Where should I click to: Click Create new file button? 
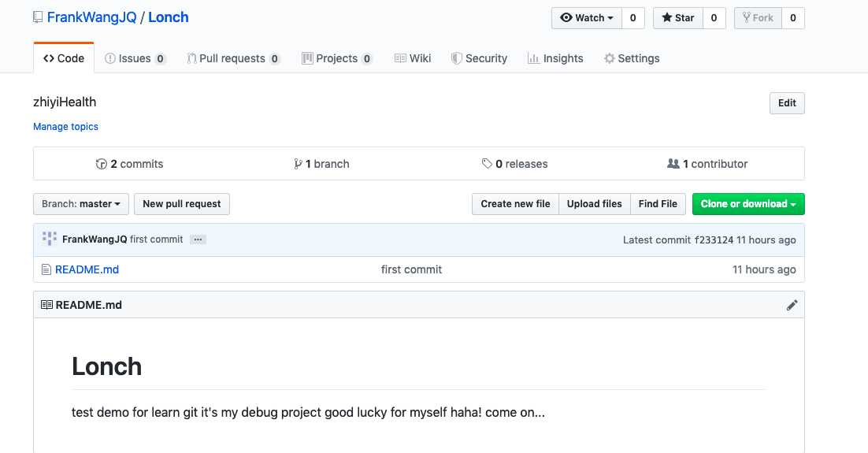(x=515, y=204)
